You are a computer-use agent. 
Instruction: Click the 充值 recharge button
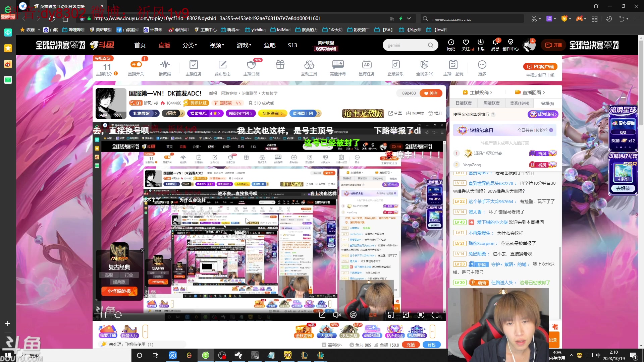pyautogui.click(x=411, y=345)
